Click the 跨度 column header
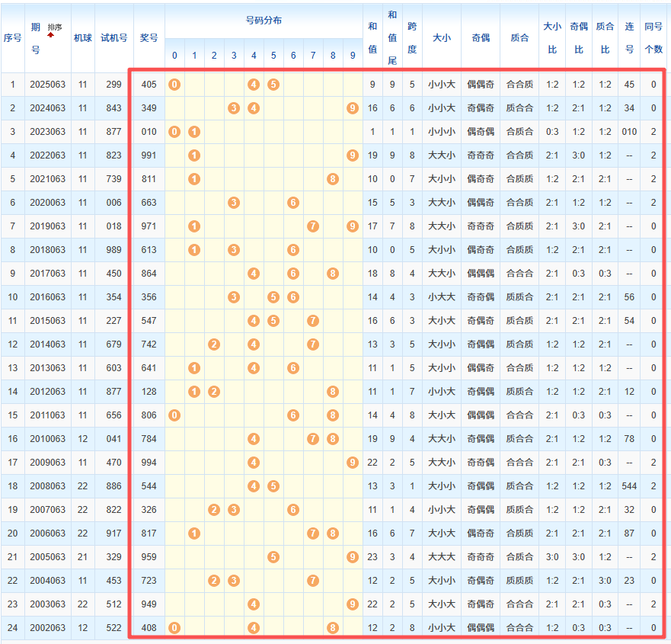 coord(412,37)
